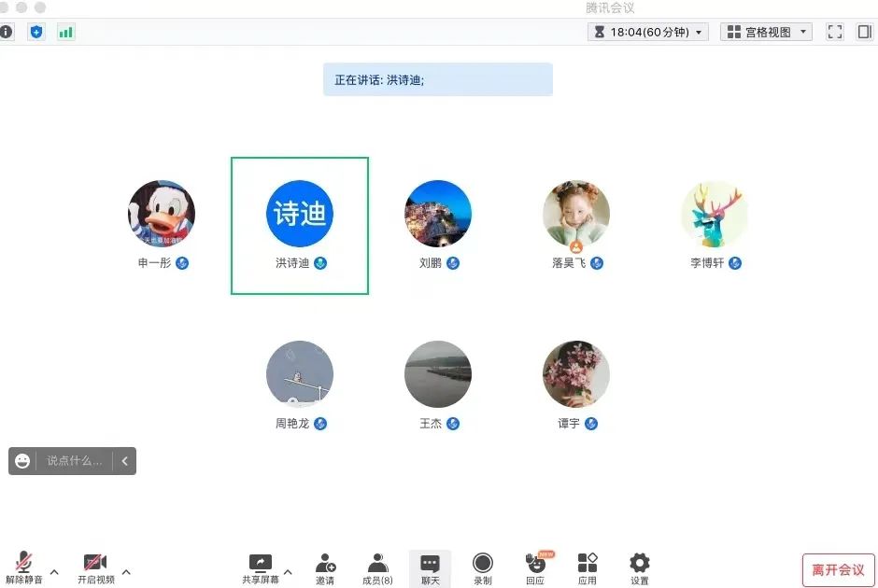Open the chat panel
Image resolution: width=878 pixels, height=588 pixels.
pos(430,568)
